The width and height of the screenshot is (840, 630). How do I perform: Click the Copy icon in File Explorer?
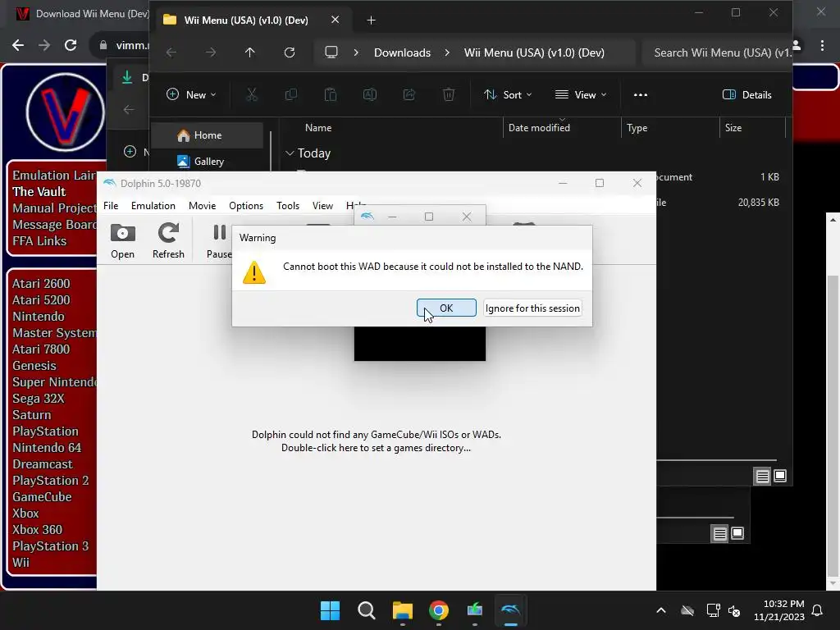coord(291,95)
